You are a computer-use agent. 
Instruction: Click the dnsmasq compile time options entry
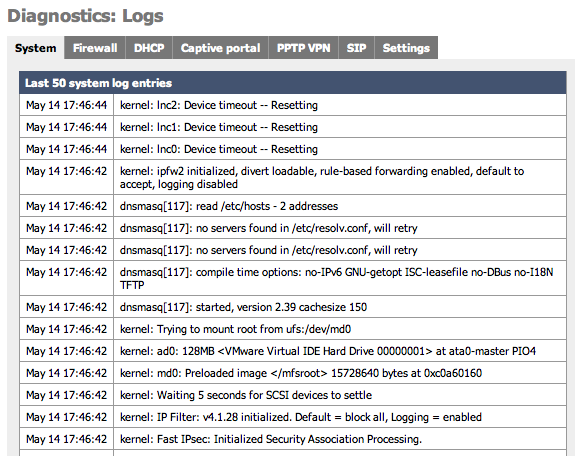(293, 278)
